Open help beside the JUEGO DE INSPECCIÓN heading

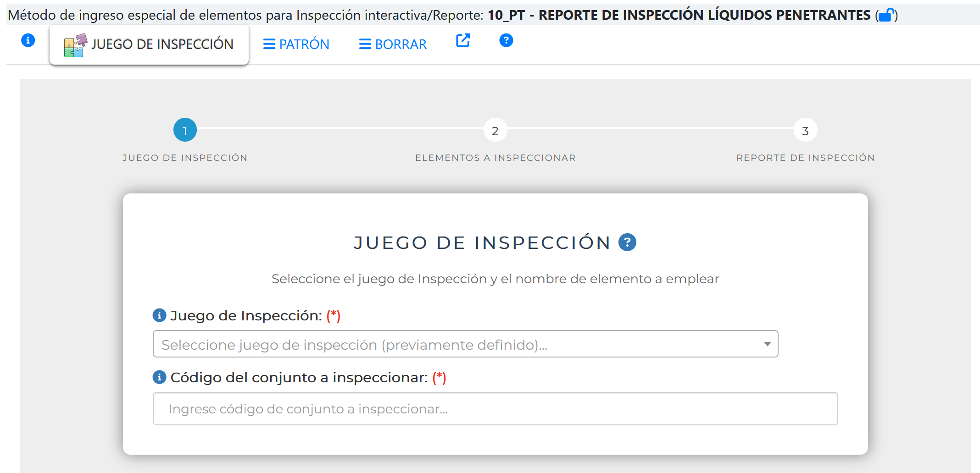pos(627,242)
